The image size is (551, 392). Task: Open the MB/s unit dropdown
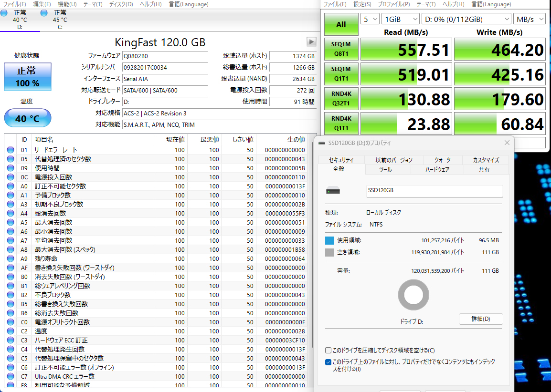tap(529, 19)
